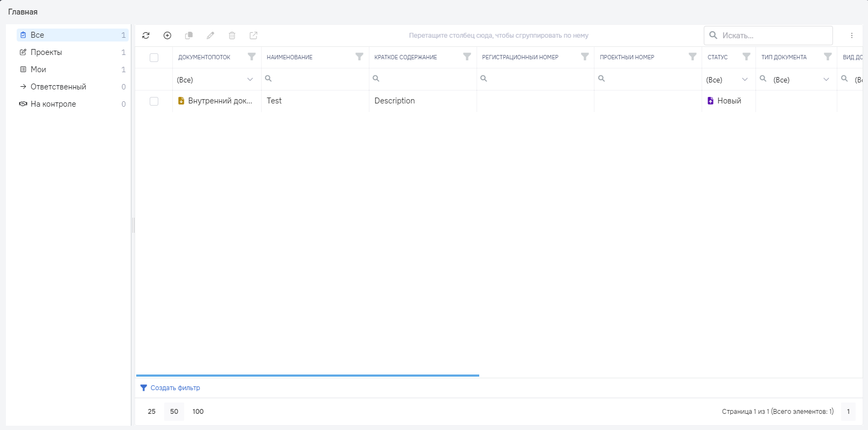868x430 pixels.
Task: Click Внутренний док... cell text
Action: click(220, 101)
